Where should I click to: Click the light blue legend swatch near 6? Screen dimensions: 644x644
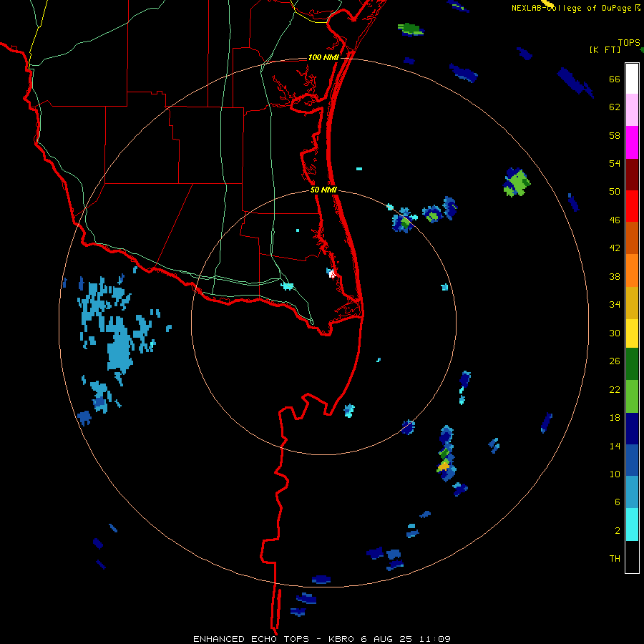pyautogui.click(x=632, y=492)
